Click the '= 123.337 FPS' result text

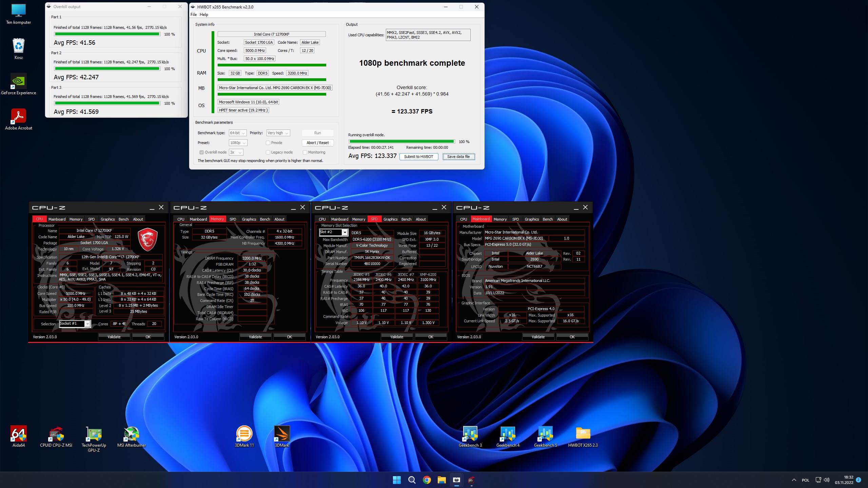(412, 111)
